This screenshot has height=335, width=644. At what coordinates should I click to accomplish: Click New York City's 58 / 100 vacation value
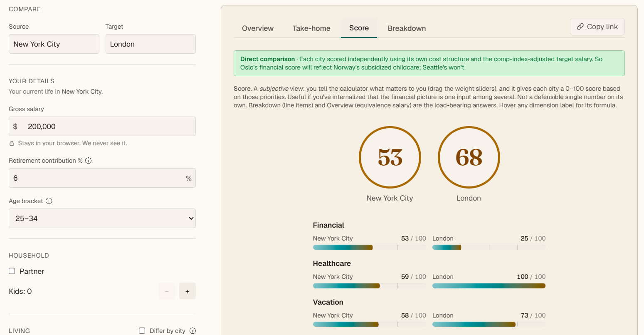point(414,315)
